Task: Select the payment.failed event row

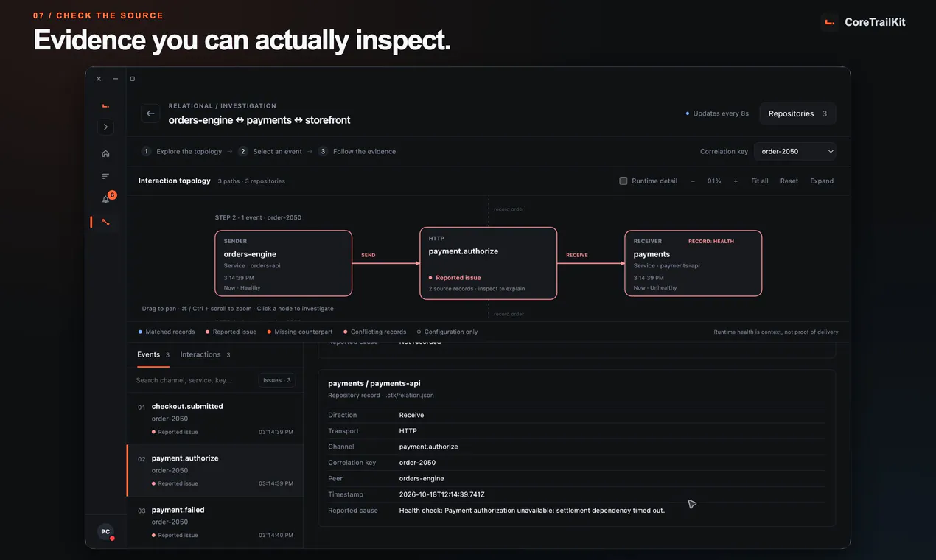Action: click(x=215, y=522)
